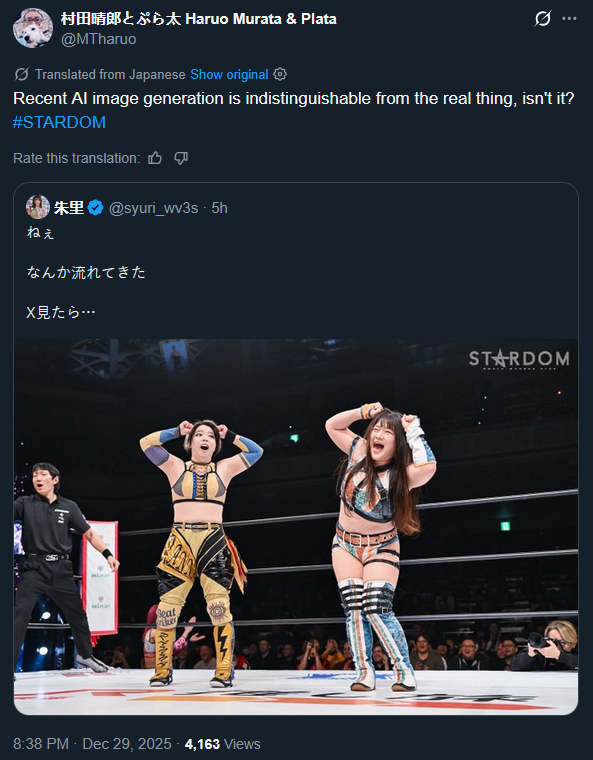This screenshot has height=760, width=593.
Task: Click the blue verified badge next to 朱里
Action: 96,208
